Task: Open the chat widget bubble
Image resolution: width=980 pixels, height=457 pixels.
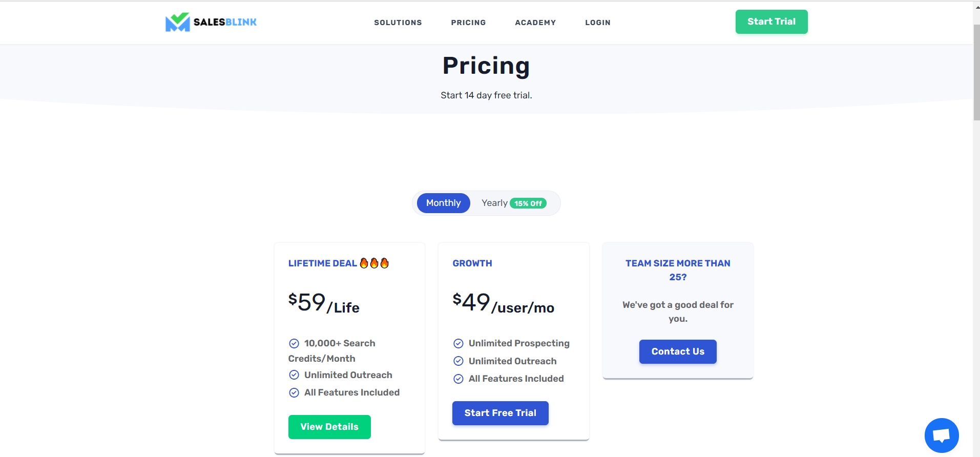Action: 941,435
